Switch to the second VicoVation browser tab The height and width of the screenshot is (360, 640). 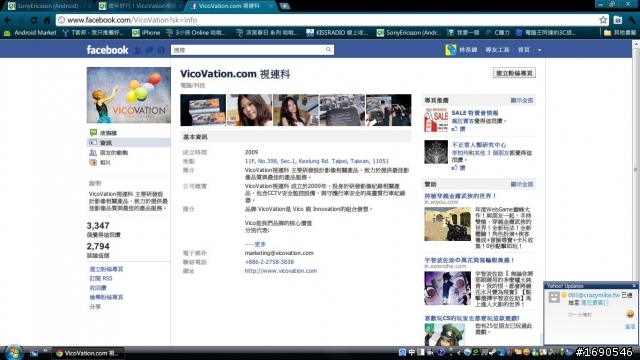pyautogui.click(x=141, y=6)
